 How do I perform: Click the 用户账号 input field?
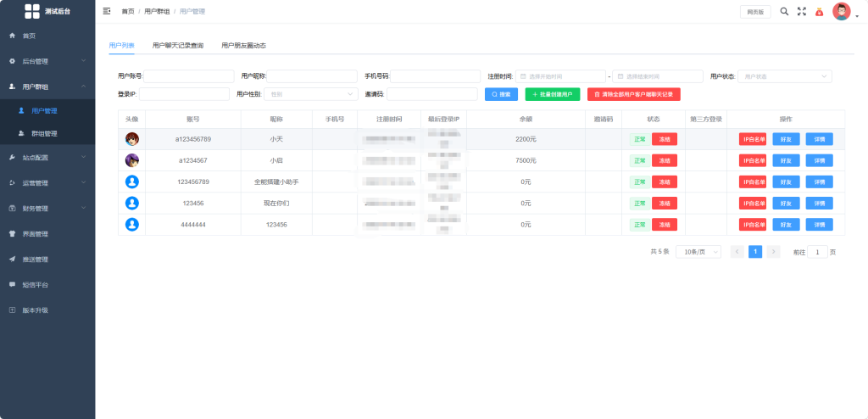point(189,76)
